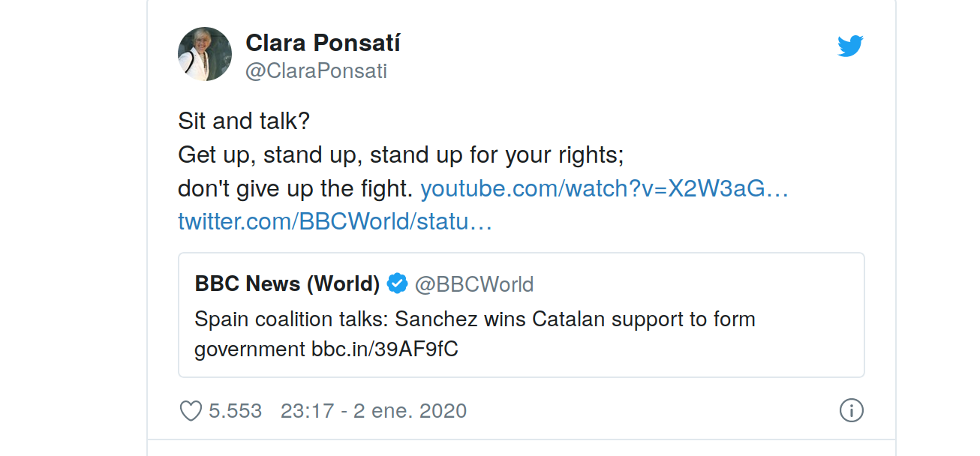980x456 pixels.
Task: Click the BBC News (World) account name
Action: 287,283
